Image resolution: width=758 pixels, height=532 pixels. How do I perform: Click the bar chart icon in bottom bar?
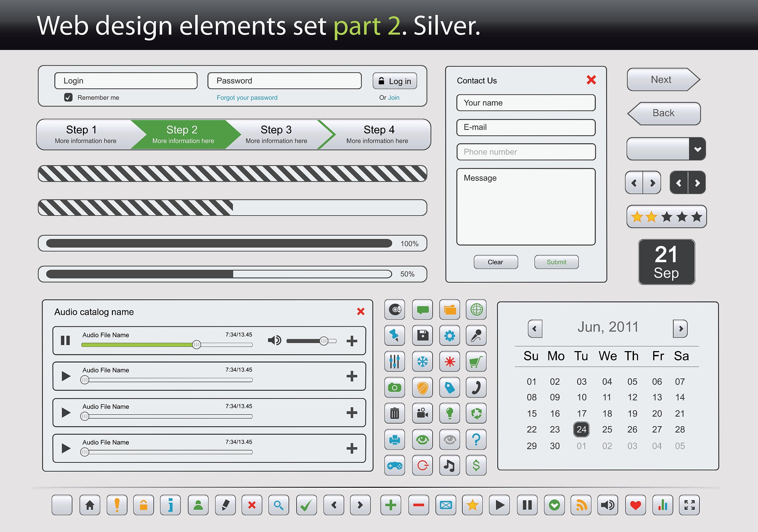[663, 505]
